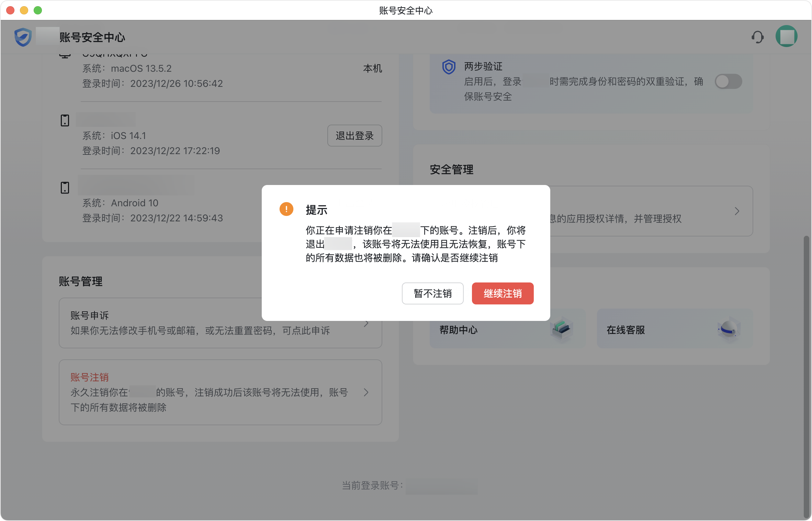Click the orange warning icon in the dialog
The image size is (812, 521).
286,209
